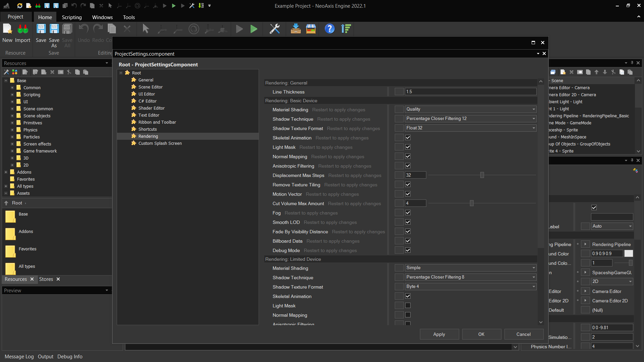644x362 pixels.
Task: Open Project Settings wrench-screwdriver icon
Action: tap(275, 29)
